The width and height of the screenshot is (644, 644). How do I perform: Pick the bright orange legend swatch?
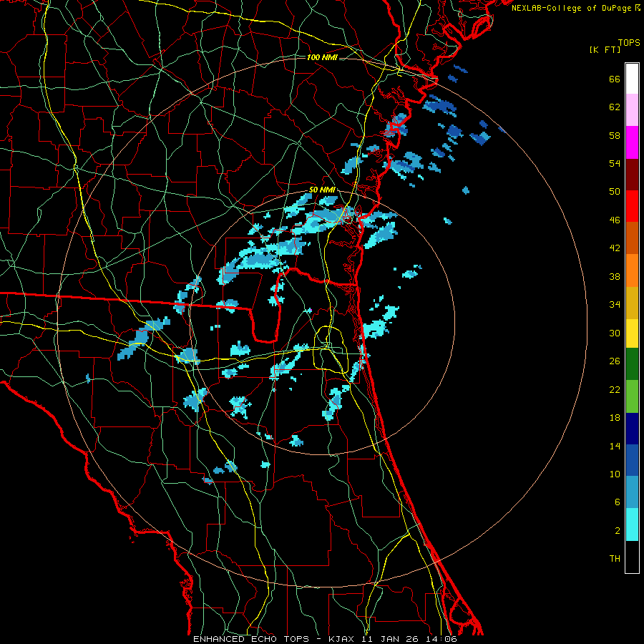632,270
